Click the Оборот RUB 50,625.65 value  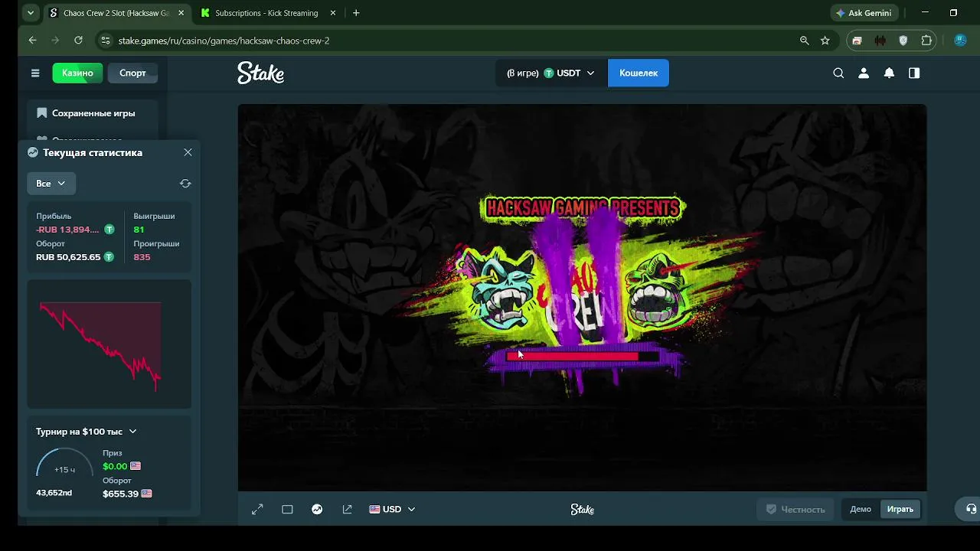click(68, 257)
